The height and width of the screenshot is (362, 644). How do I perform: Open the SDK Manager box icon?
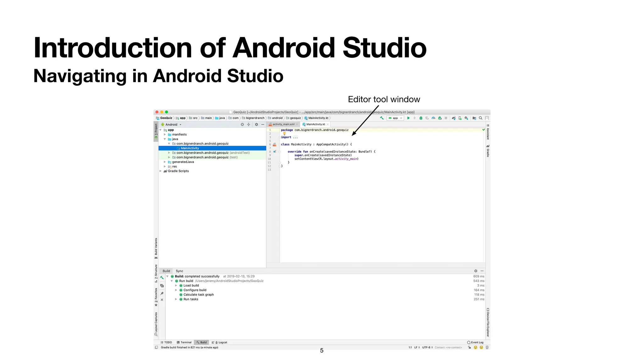(466, 118)
